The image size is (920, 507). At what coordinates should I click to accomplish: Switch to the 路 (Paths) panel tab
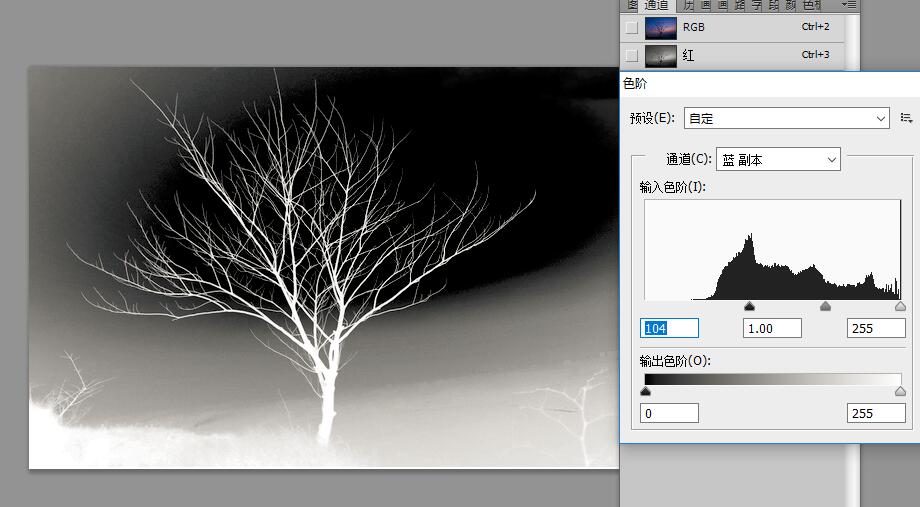739,6
